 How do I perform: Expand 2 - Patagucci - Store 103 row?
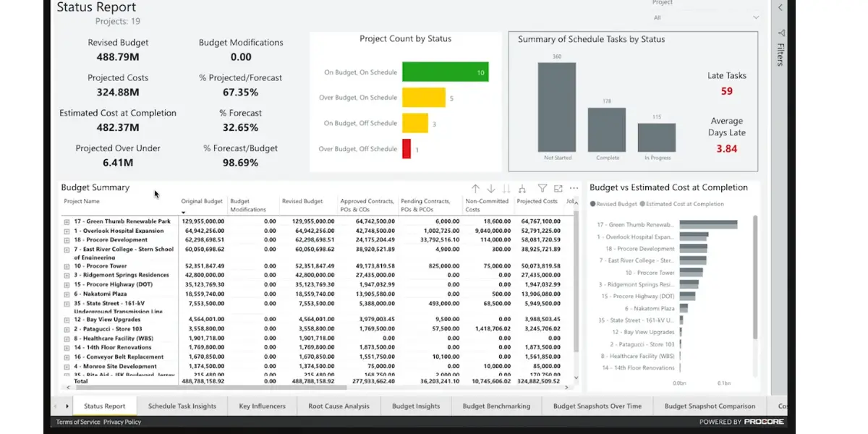point(67,328)
